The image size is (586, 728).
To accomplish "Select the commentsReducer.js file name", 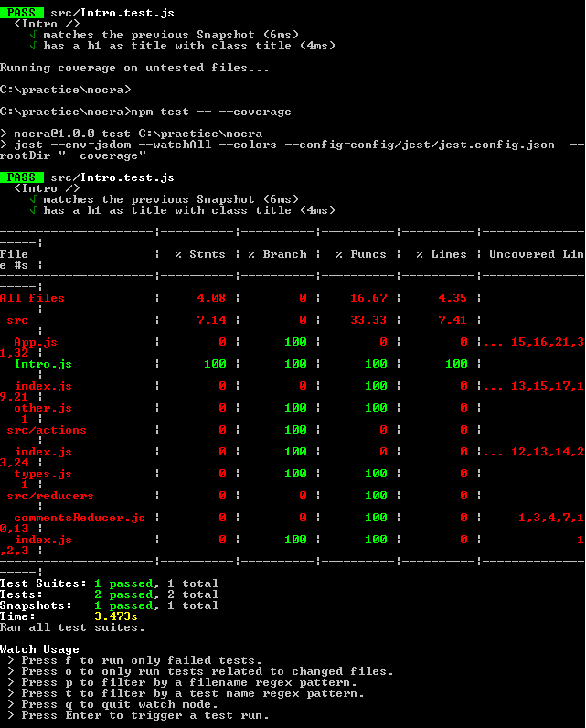I will [80, 518].
